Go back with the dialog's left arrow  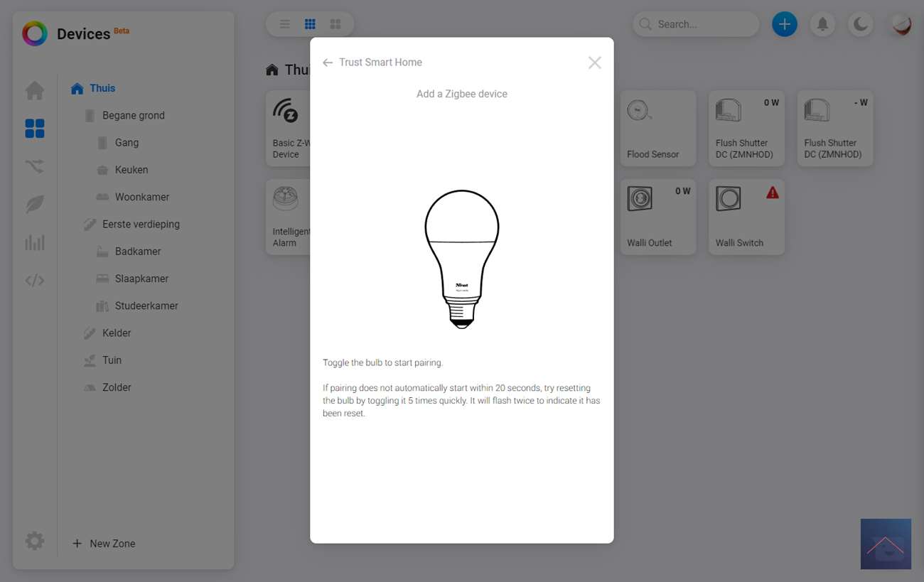pos(328,63)
